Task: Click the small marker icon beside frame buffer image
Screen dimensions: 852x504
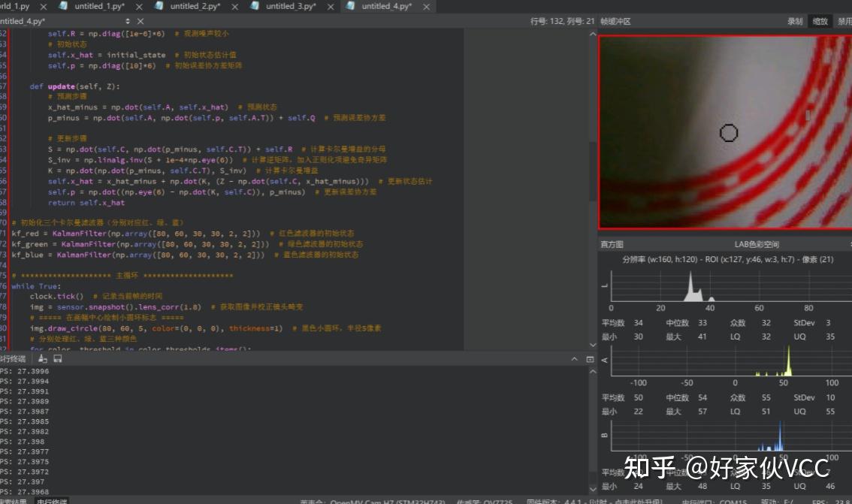Action: coord(806,115)
